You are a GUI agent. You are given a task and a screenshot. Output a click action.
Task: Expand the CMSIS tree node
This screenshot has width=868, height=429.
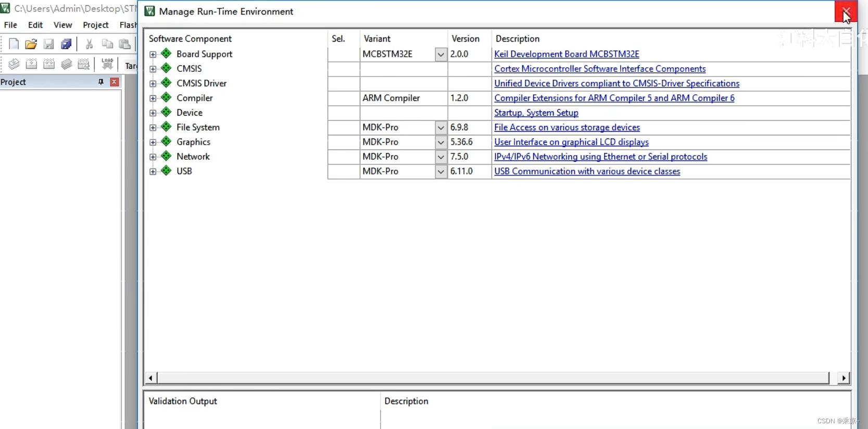click(x=153, y=69)
